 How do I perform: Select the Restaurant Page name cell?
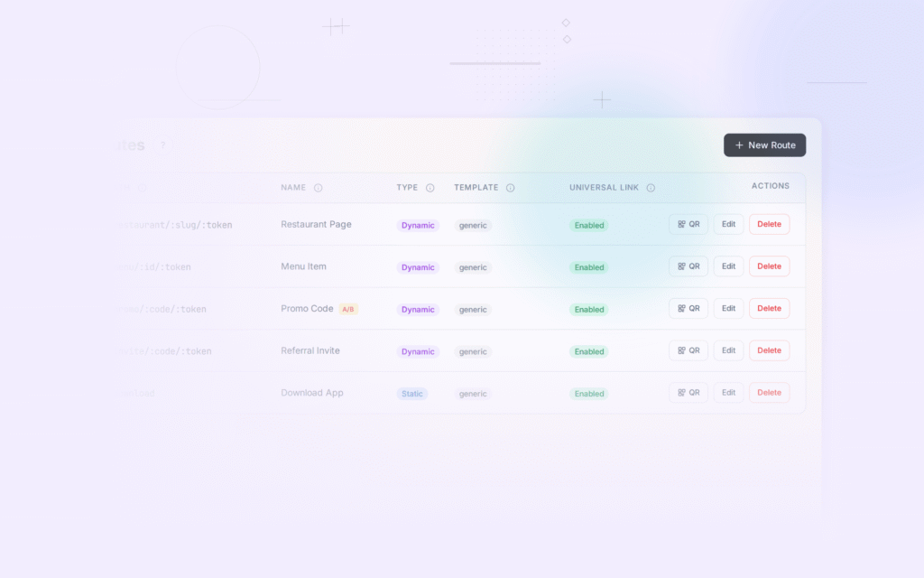(x=316, y=224)
